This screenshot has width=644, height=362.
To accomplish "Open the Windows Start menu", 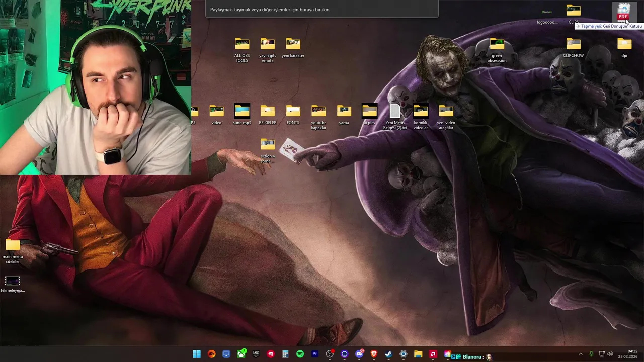I will tap(197, 354).
